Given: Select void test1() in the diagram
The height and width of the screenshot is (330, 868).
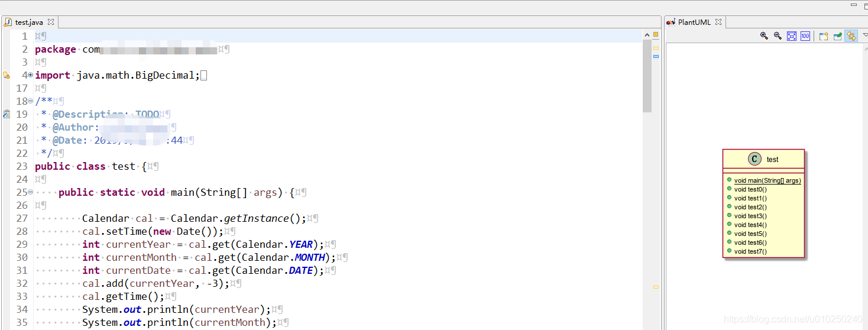Looking at the screenshot, I should [750, 198].
